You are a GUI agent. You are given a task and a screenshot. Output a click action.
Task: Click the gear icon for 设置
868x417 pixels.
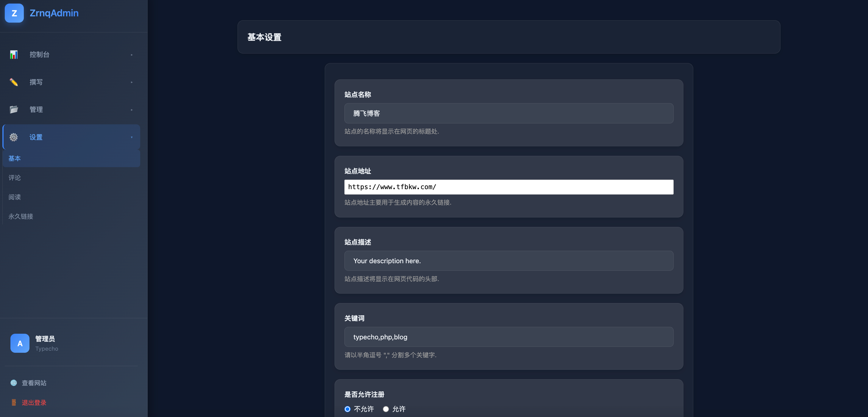click(13, 137)
